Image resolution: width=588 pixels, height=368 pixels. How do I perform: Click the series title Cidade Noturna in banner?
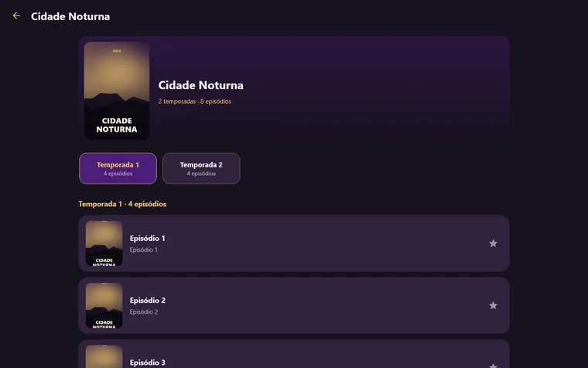click(x=200, y=85)
